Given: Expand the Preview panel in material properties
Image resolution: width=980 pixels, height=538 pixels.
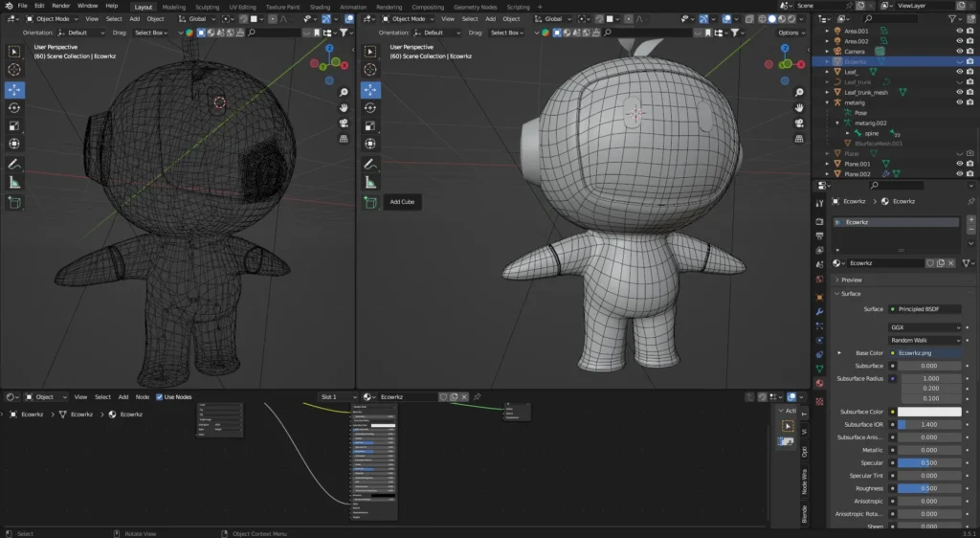Looking at the screenshot, I should point(851,280).
